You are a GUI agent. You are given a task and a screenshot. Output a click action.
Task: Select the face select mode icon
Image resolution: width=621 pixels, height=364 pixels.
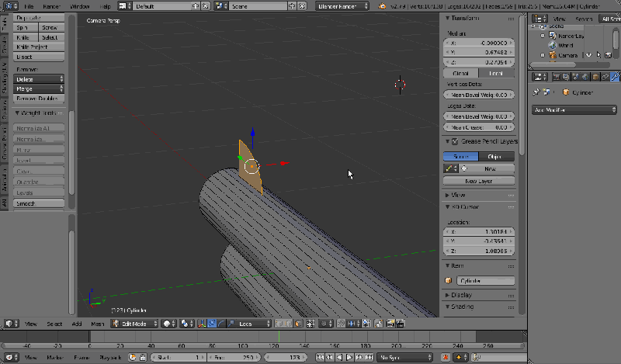(x=298, y=324)
